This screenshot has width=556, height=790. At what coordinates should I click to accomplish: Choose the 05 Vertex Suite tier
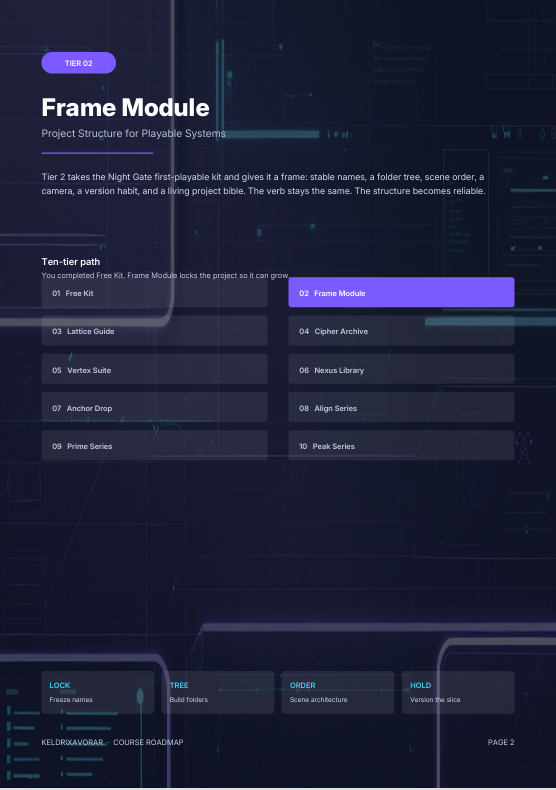tap(154, 370)
